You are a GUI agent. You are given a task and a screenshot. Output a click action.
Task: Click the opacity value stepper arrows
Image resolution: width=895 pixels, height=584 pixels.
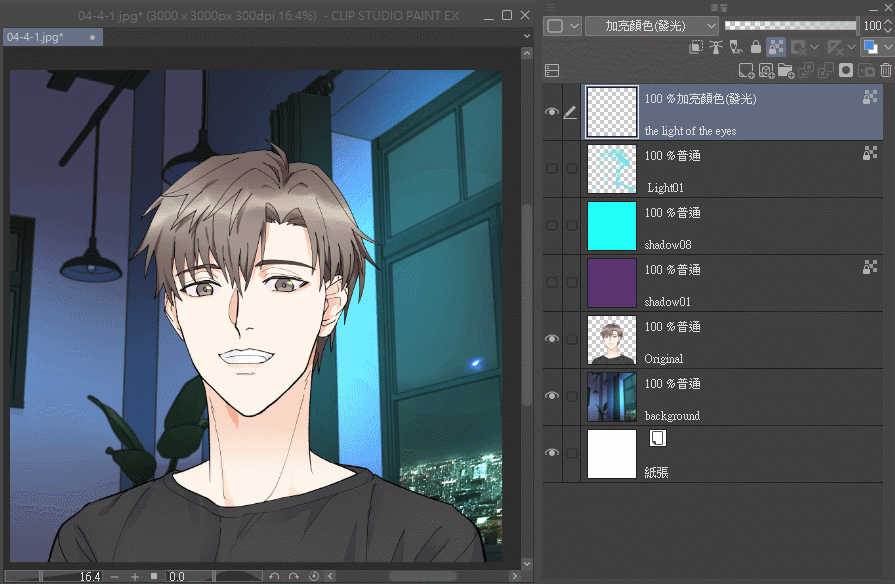pos(888,26)
